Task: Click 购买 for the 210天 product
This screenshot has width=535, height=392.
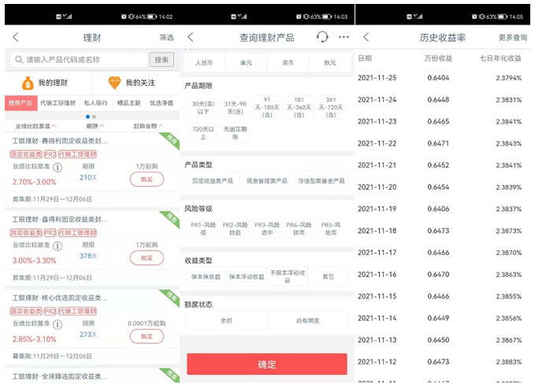Action: click(x=147, y=179)
